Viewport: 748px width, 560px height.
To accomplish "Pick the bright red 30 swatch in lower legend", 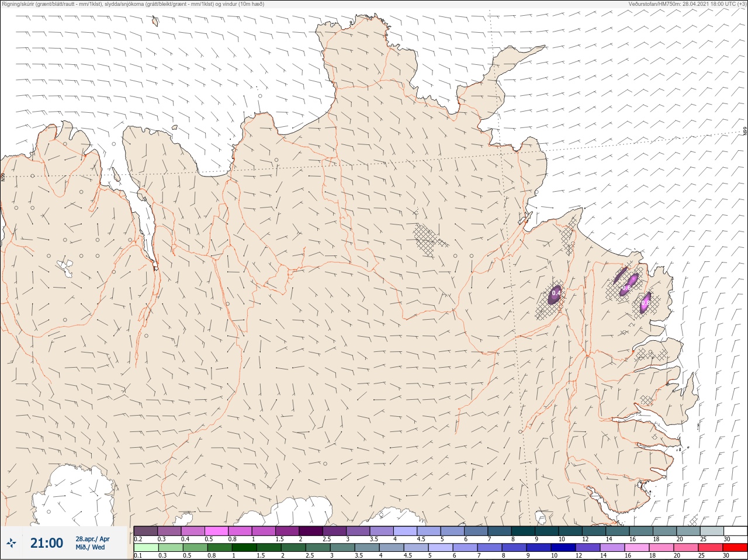I will tap(735, 548).
